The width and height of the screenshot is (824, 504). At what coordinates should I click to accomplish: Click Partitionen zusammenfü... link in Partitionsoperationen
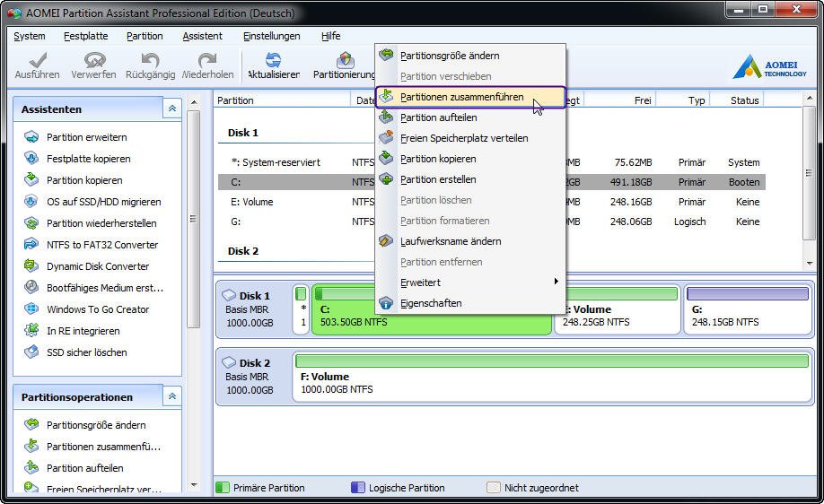coord(103,447)
